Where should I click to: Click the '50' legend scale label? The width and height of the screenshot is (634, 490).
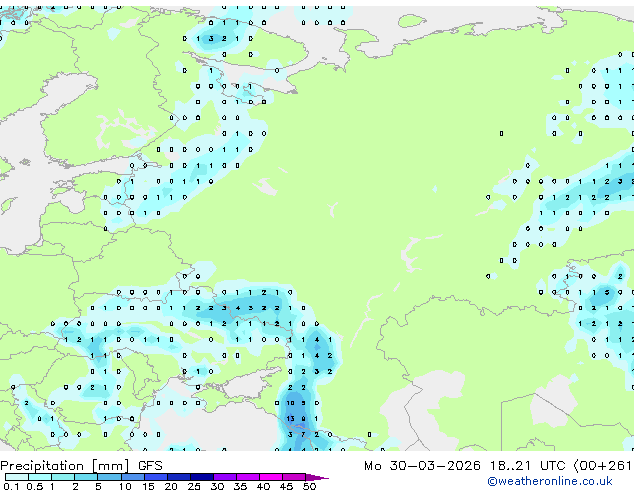(x=309, y=486)
